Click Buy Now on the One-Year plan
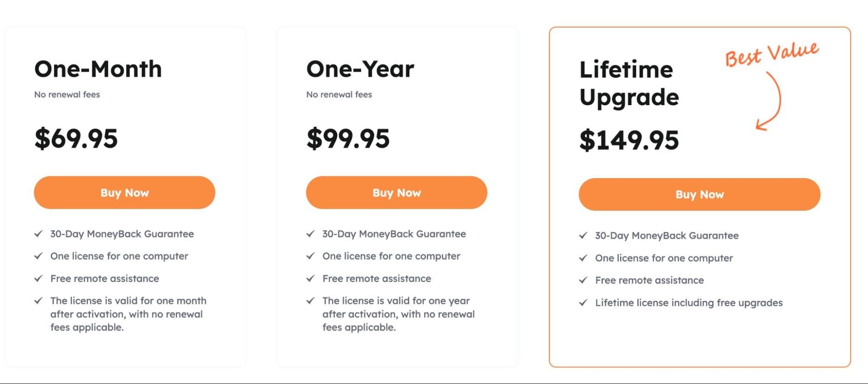Image resolution: width=868 pixels, height=384 pixels. tap(396, 192)
